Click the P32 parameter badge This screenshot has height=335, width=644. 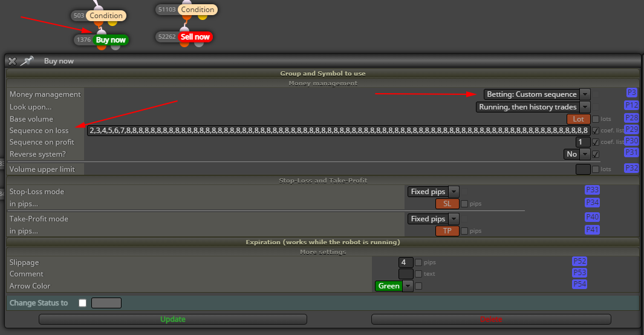click(632, 168)
